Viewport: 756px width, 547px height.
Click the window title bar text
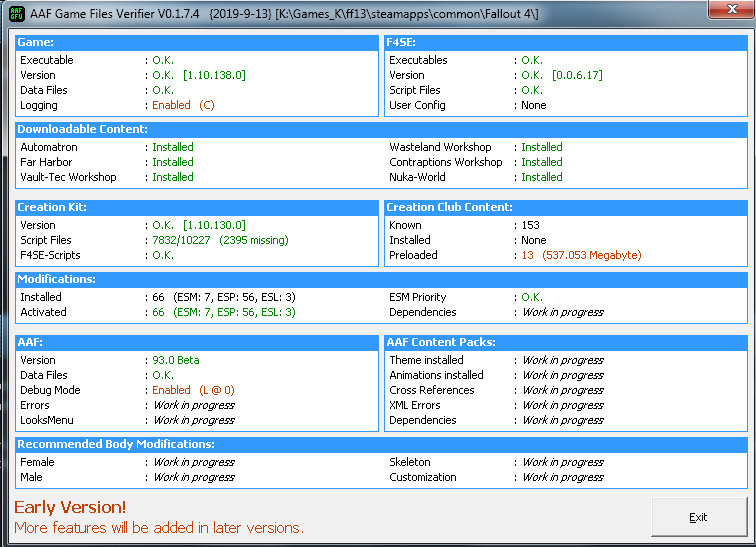pyautogui.click(x=284, y=13)
